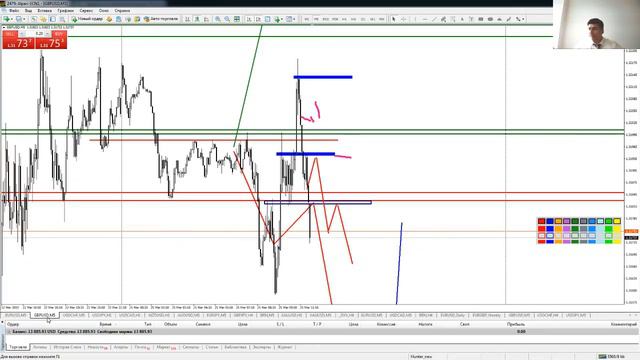
Task: Click the lot volume input field
Action: tap(35, 34)
